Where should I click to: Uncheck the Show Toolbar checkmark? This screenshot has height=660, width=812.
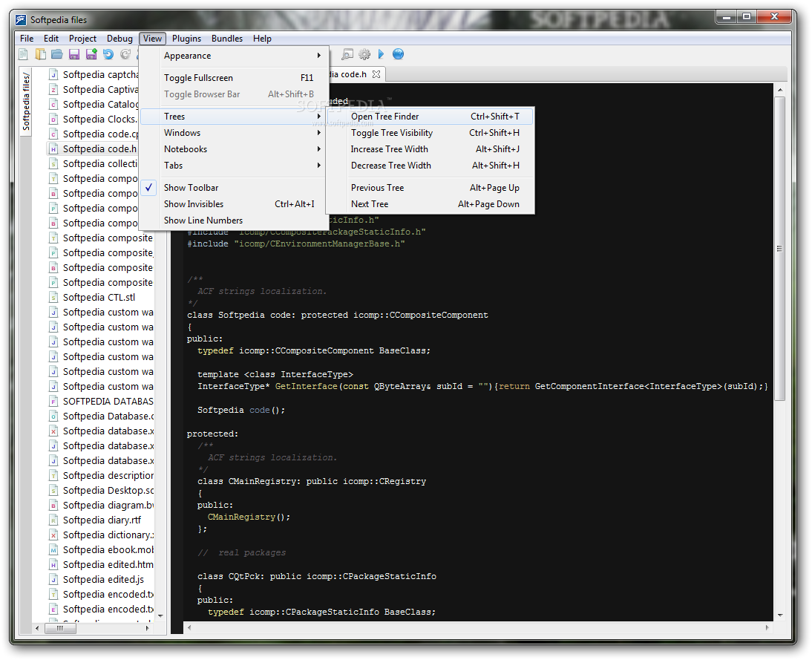148,188
